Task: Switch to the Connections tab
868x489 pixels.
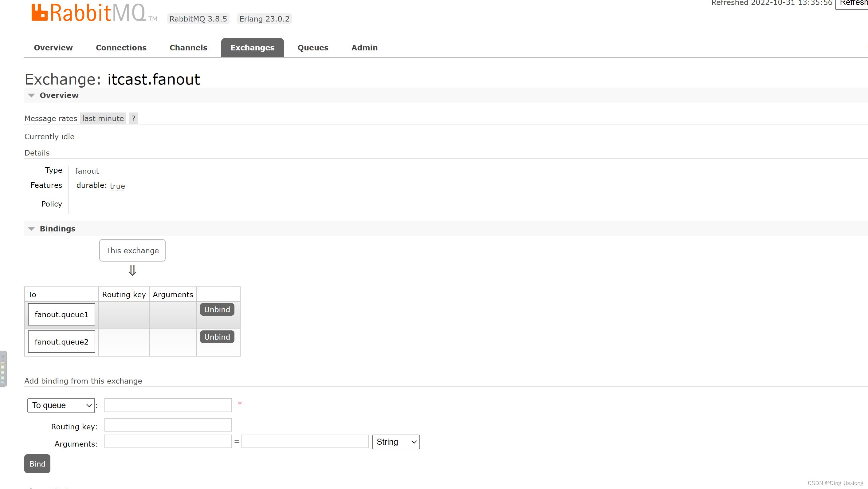Action: (121, 48)
